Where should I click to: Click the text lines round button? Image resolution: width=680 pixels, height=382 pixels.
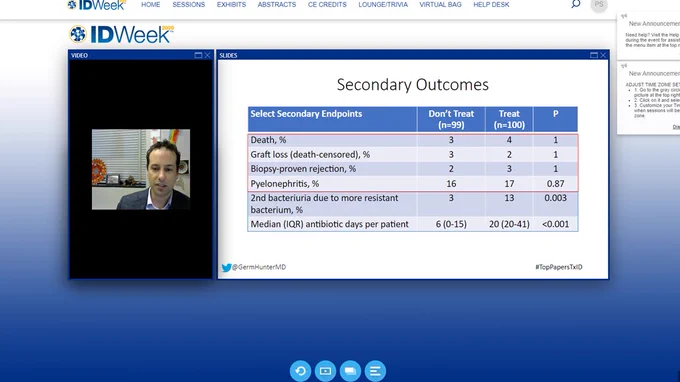pos(376,371)
